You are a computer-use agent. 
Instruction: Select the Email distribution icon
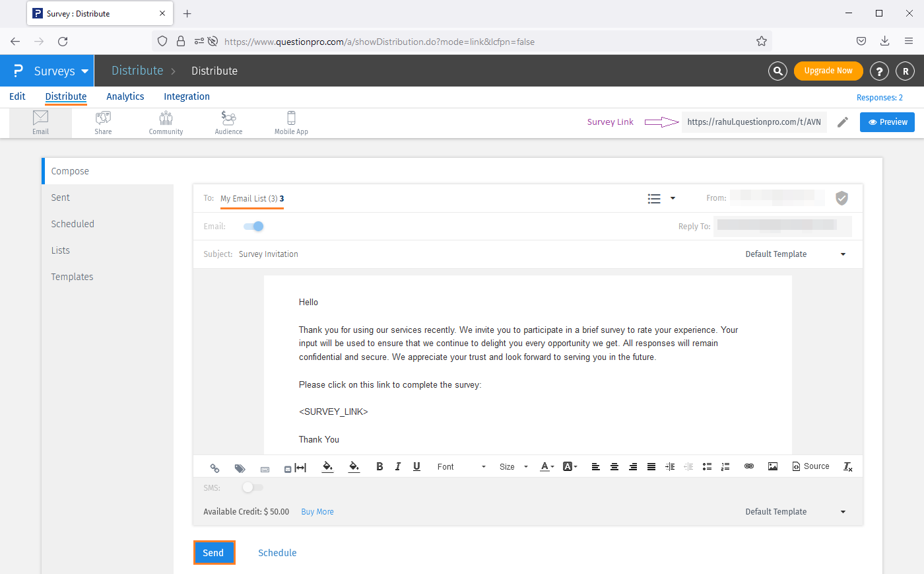40,122
